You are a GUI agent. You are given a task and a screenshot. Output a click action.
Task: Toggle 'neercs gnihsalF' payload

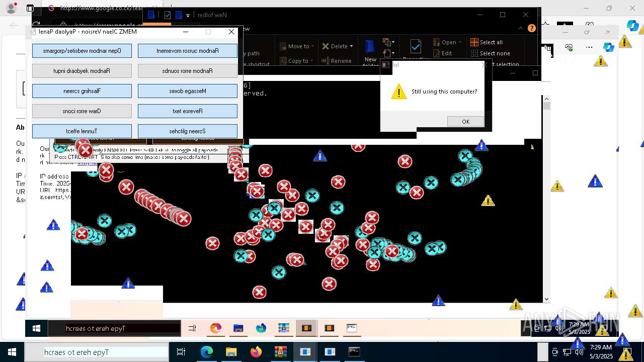[x=82, y=91]
